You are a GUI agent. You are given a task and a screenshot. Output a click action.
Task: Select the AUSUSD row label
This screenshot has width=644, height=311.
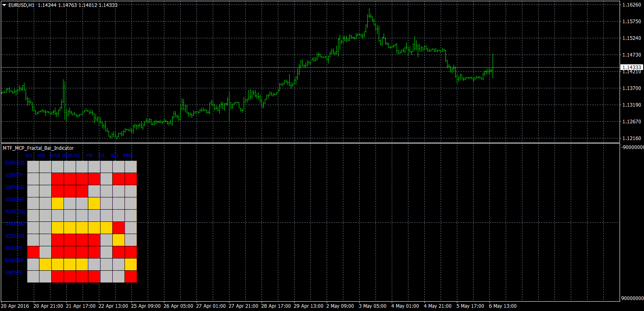pyautogui.click(x=15, y=212)
